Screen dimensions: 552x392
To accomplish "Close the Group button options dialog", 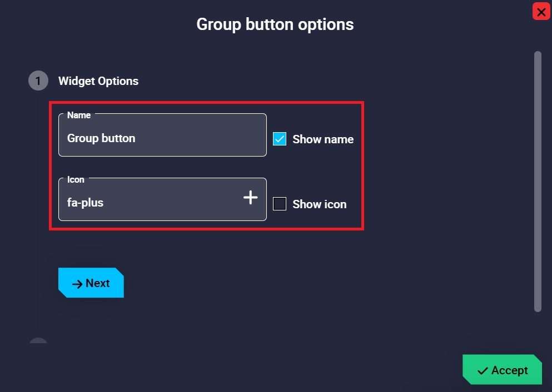I will 541,12.
